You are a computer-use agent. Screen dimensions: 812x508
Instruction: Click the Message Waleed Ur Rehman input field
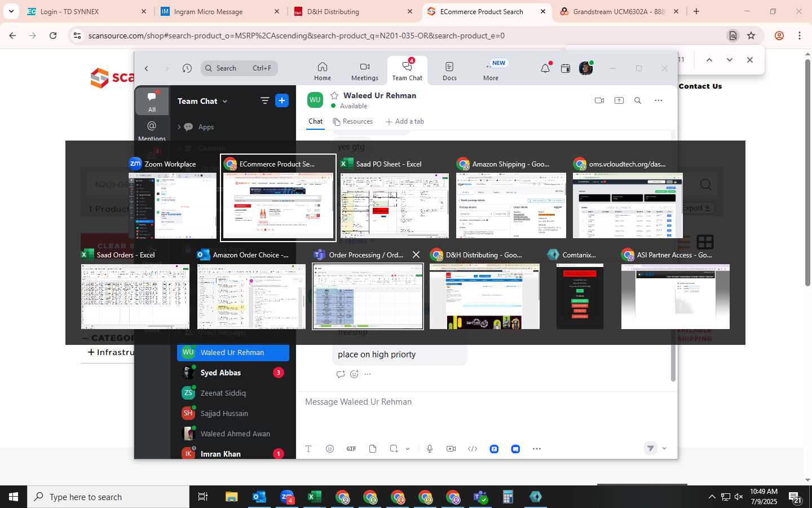pos(487,402)
